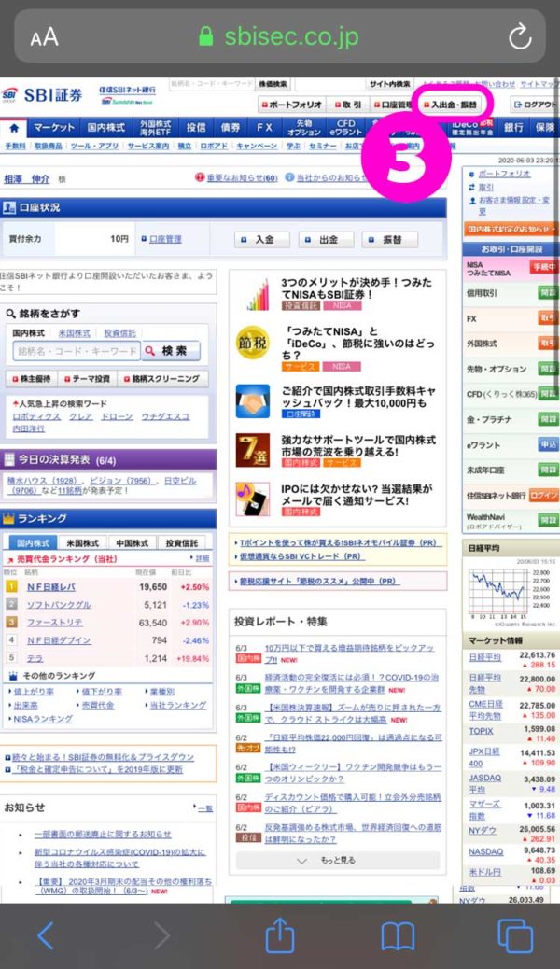Open the ソフトバンクグル ranking entry
This screenshot has height=969, width=560.
coord(59,605)
